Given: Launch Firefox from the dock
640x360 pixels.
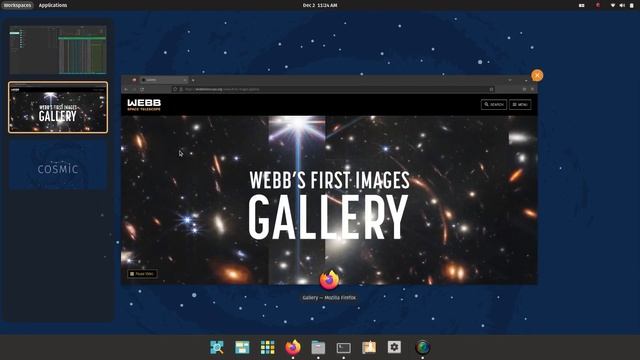Looking at the screenshot, I should tap(293, 347).
